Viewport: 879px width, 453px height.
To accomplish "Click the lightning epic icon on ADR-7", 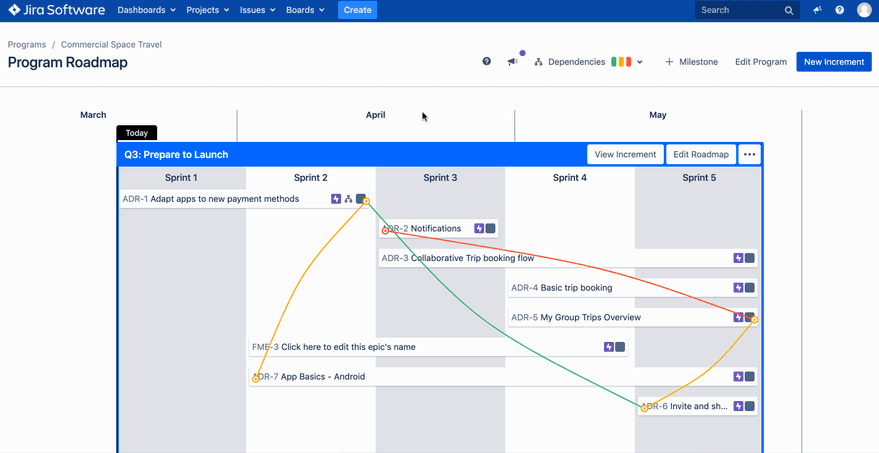I will tap(738, 377).
